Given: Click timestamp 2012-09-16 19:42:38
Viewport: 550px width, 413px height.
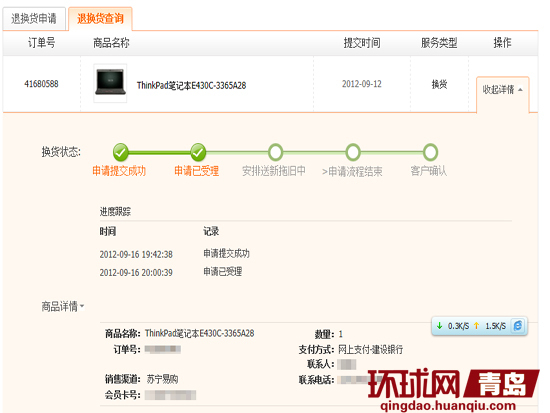Looking at the screenshot, I should tap(136, 254).
